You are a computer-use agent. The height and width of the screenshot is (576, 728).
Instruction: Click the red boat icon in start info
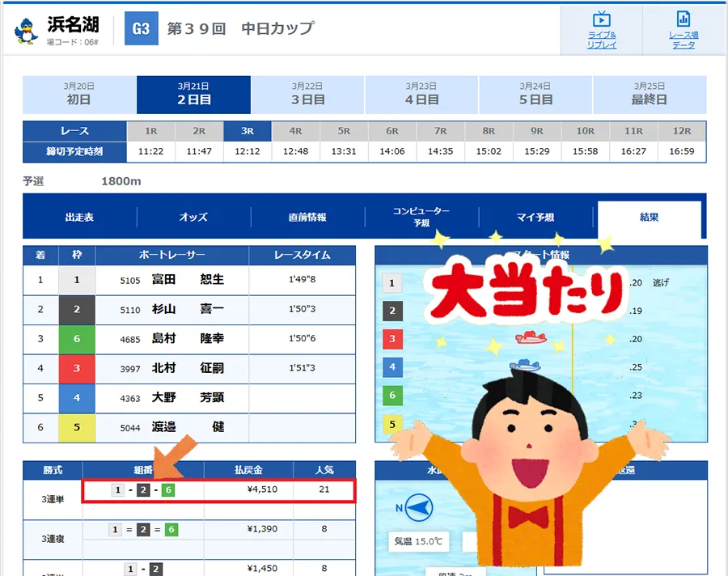pyautogui.click(x=530, y=337)
